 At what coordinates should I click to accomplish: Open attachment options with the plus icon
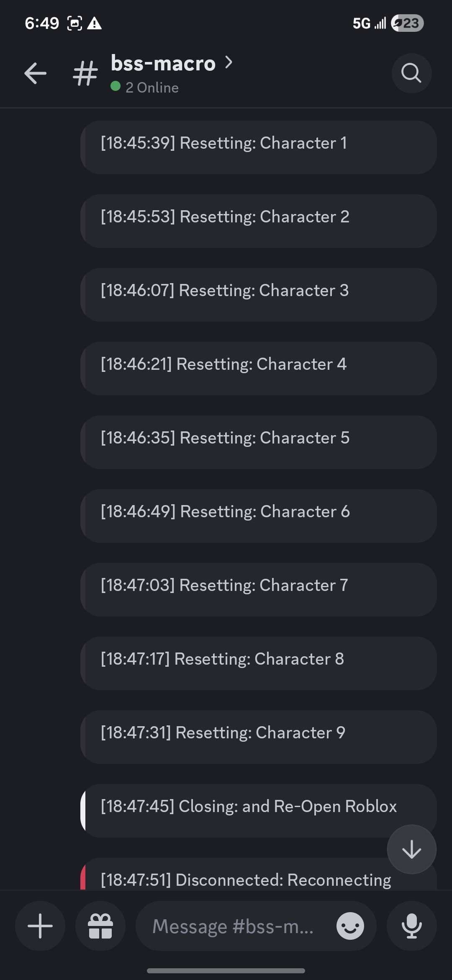tap(40, 926)
